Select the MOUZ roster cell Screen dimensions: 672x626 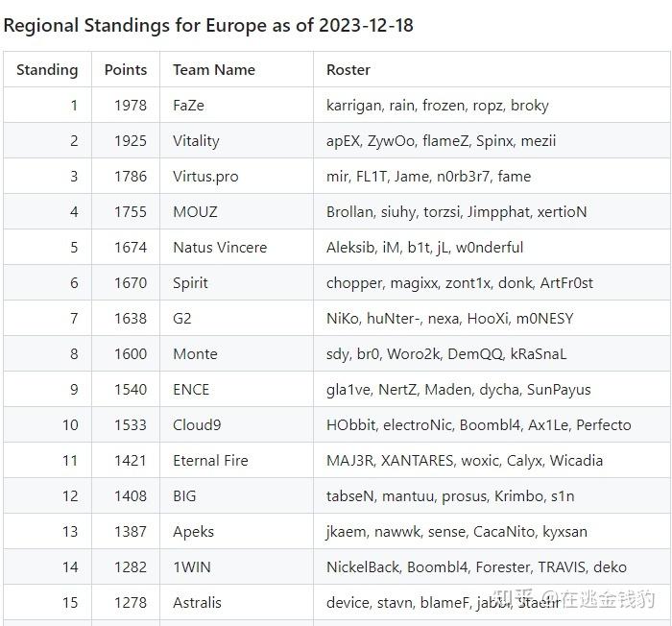click(x=492, y=212)
